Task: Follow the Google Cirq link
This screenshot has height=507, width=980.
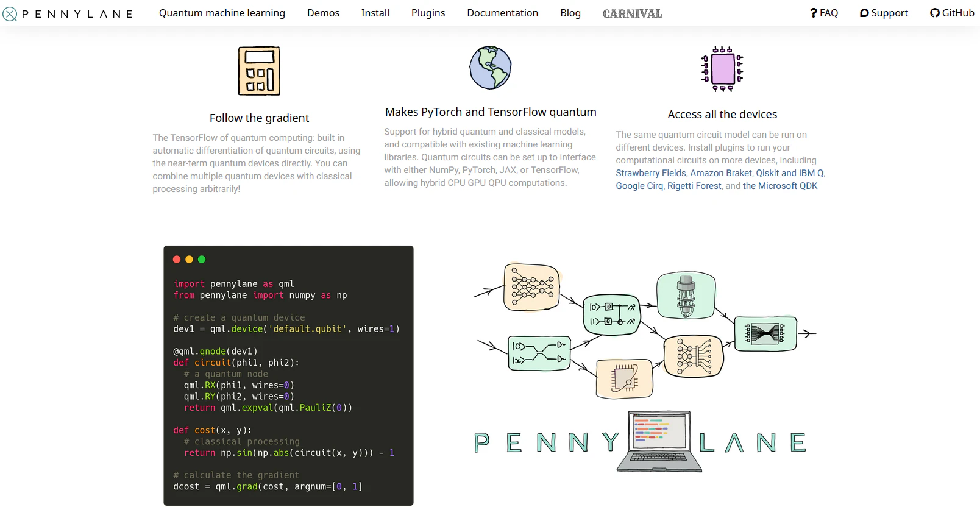Action: point(639,186)
